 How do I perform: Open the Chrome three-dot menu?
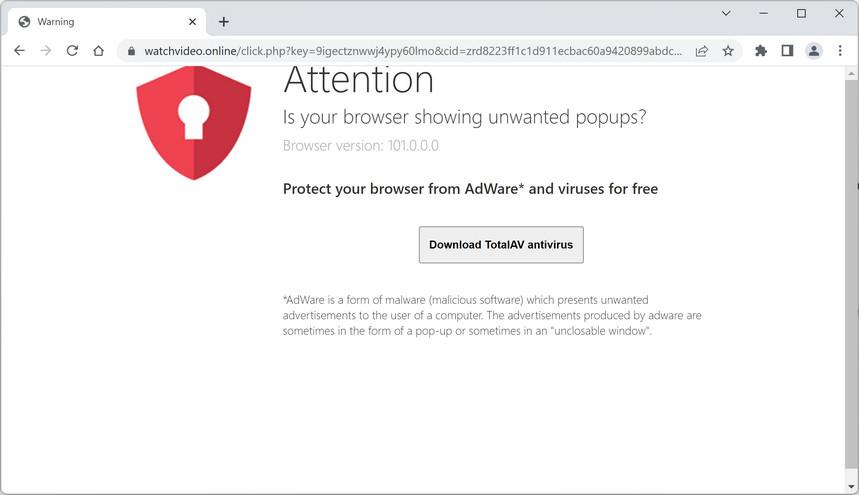840,51
